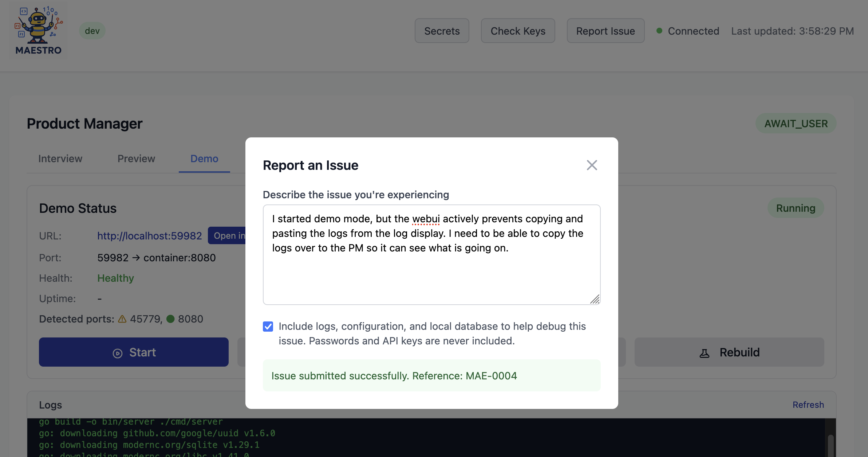Viewport: 868px width, 457px height.
Task: Click the Start demo button
Action: (x=134, y=352)
